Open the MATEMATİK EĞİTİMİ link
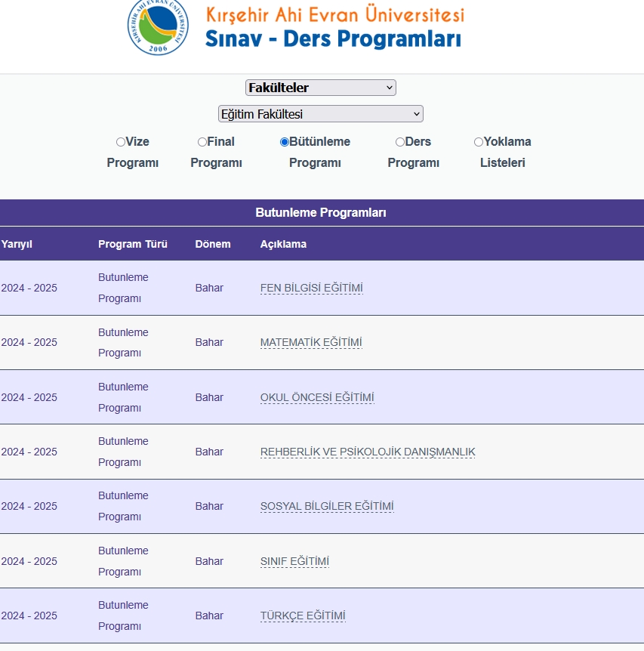644x651 pixels. [x=311, y=342]
